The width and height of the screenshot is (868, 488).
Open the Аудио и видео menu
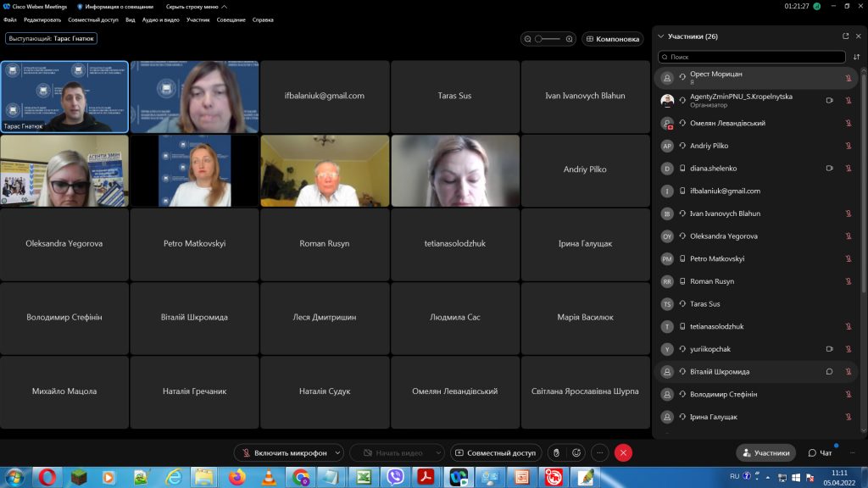click(x=161, y=19)
